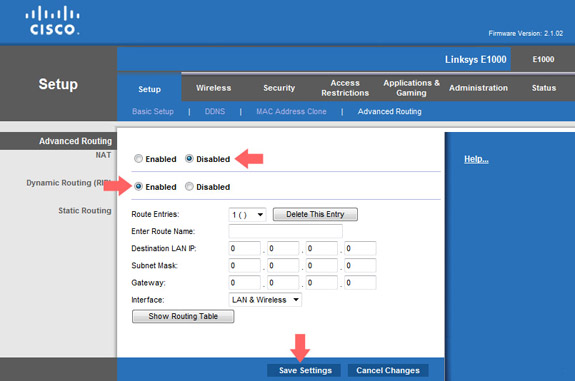This screenshot has height=381, width=575.
Task: Click the Firmware Version: 2.1.02 text
Action: (525, 33)
